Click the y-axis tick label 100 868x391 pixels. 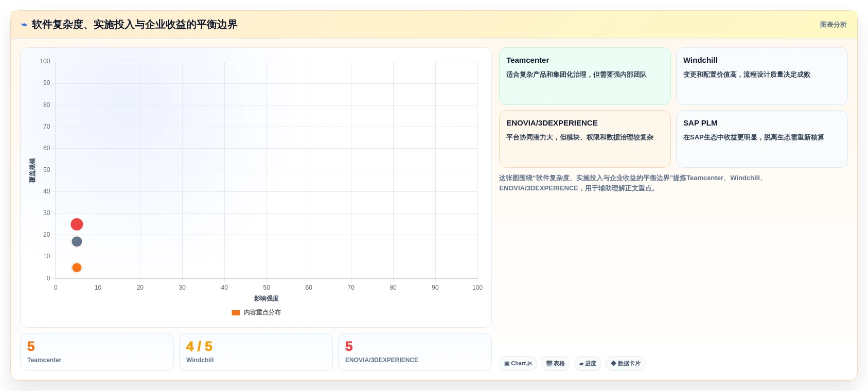click(45, 61)
